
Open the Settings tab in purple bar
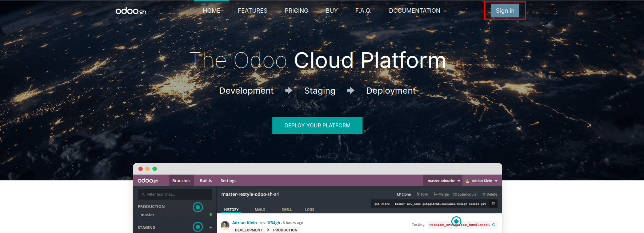pos(228,180)
